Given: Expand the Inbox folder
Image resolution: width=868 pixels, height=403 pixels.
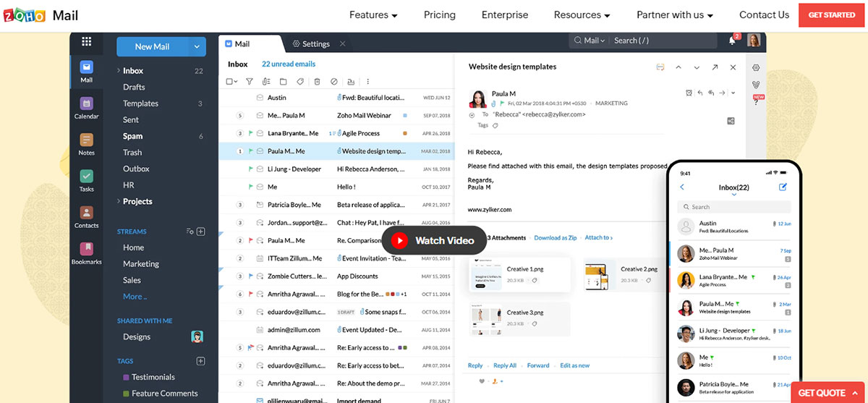Looking at the screenshot, I should [118, 71].
